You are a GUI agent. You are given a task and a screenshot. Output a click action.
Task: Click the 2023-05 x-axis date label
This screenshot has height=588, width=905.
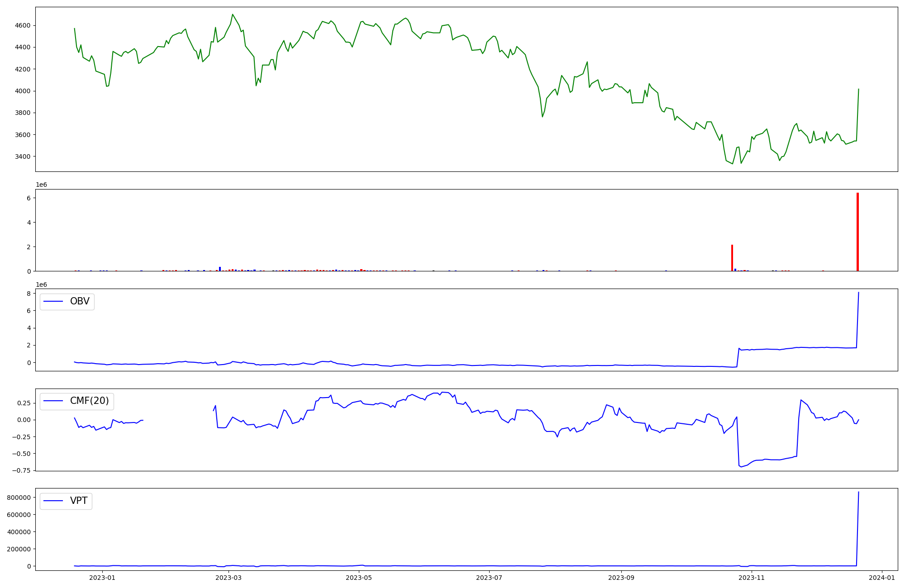(359, 578)
